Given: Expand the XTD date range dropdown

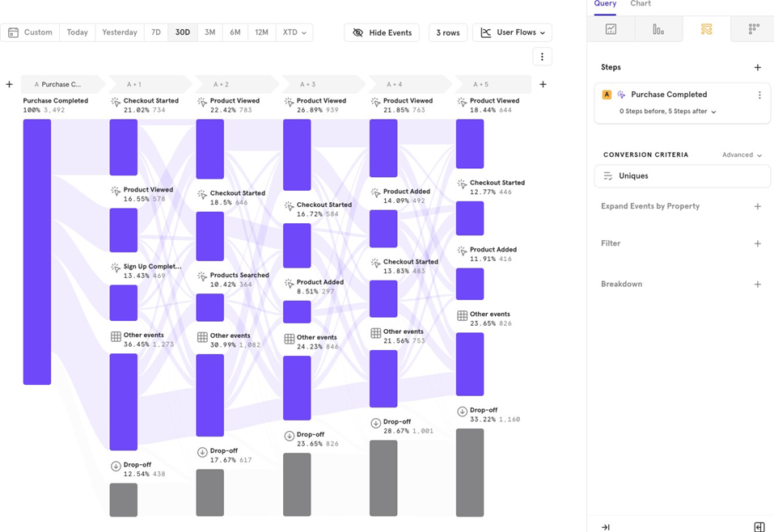Looking at the screenshot, I should 294,33.
